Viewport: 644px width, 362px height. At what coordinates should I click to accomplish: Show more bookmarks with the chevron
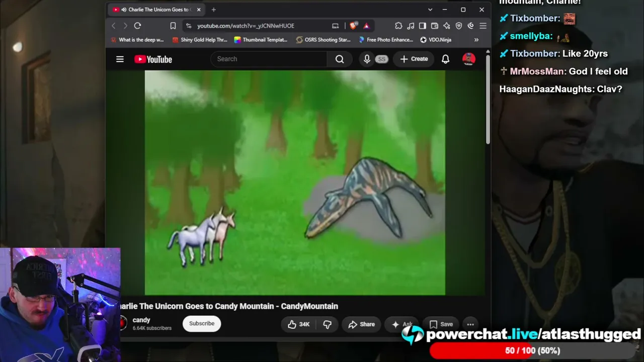(476, 40)
